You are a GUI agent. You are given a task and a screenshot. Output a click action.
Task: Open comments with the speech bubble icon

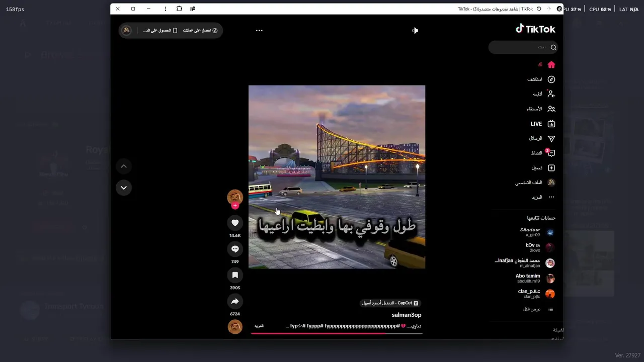(x=235, y=249)
